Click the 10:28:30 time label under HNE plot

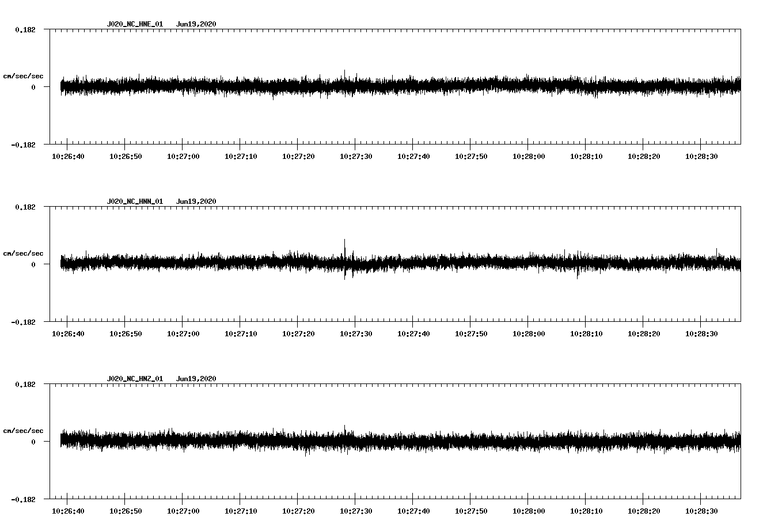701,157
